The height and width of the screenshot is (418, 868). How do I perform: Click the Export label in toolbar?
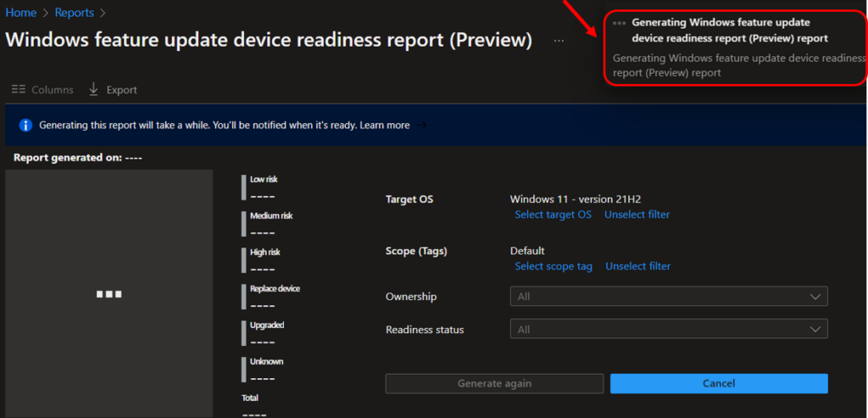pos(122,90)
